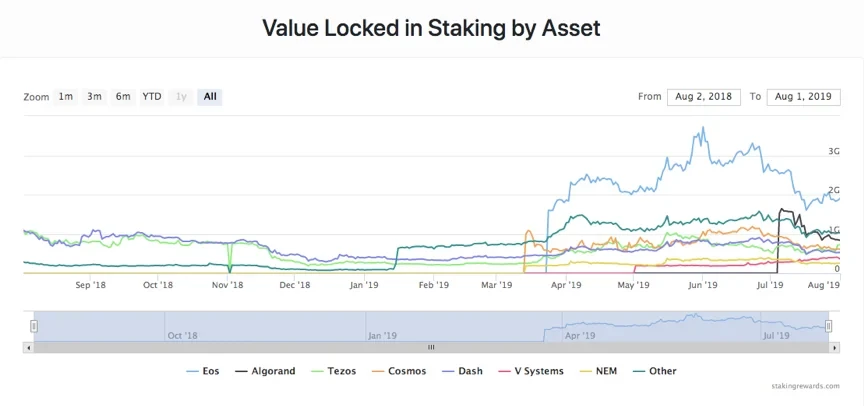Toggle NEM series visibility

click(x=598, y=371)
